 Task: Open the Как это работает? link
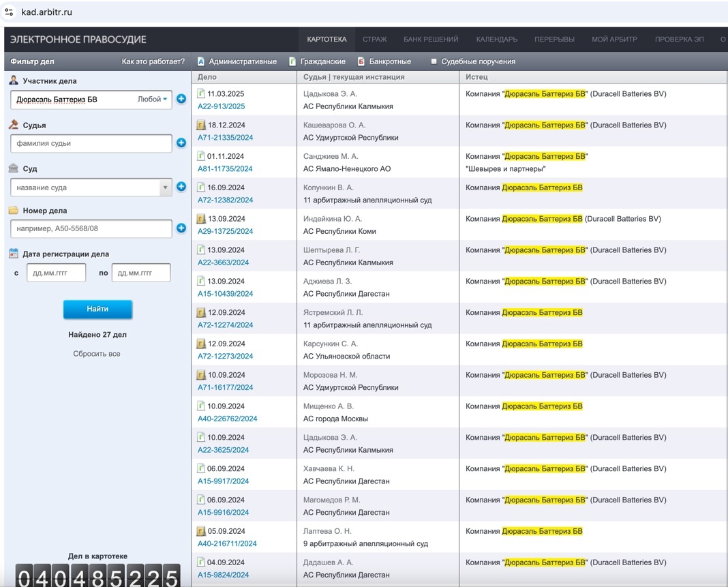(x=153, y=61)
